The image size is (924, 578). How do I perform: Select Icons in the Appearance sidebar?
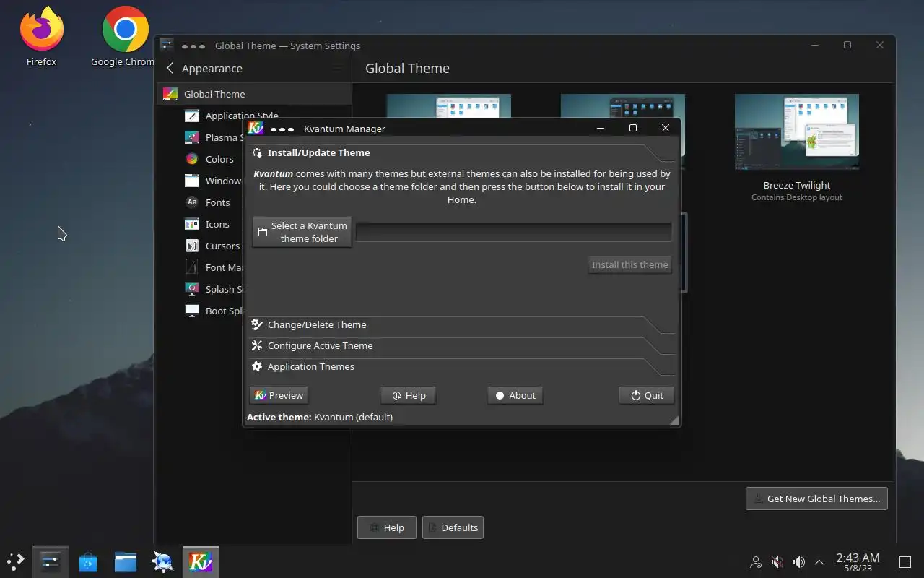point(217,224)
